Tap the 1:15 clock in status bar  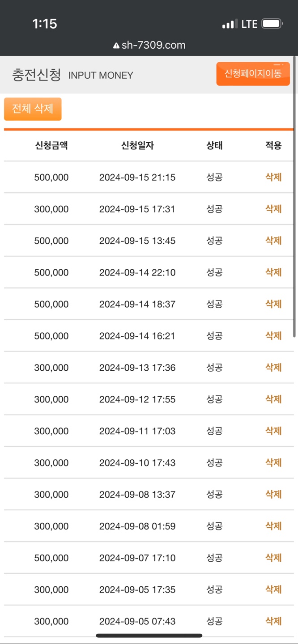pos(45,24)
